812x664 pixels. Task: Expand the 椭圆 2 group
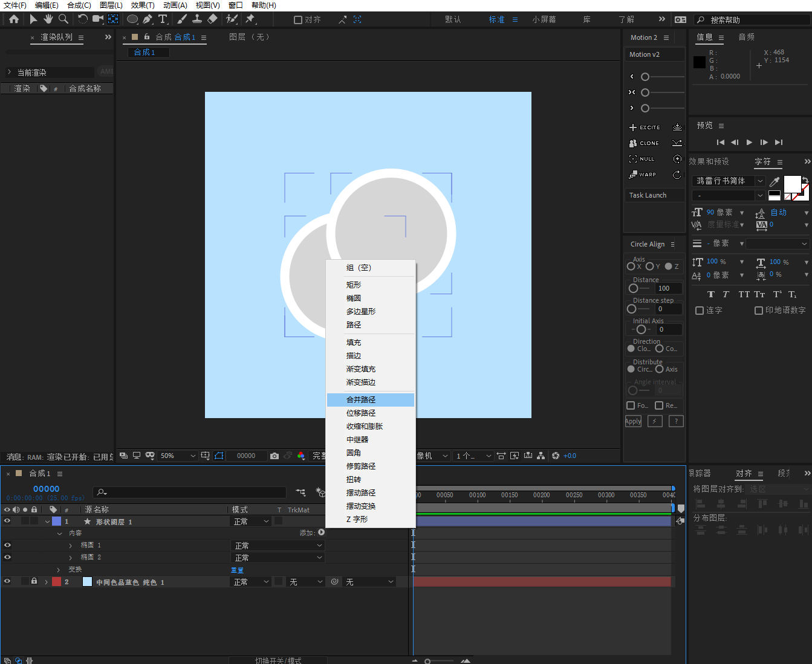tap(71, 558)
